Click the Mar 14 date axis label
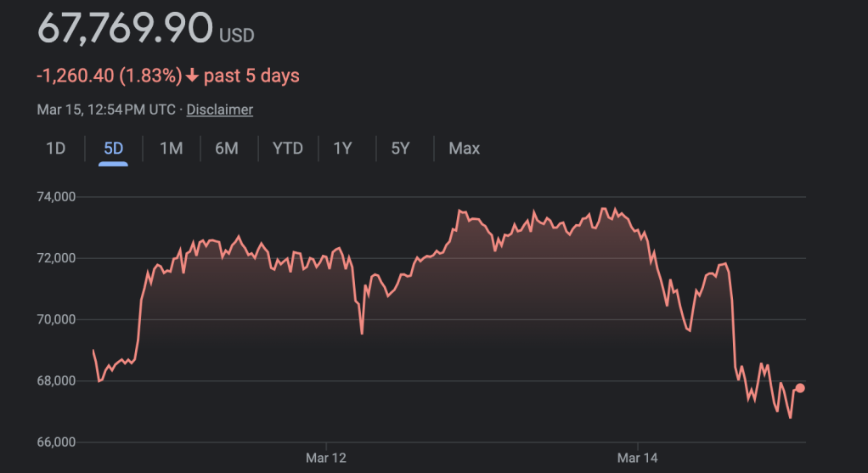This screenshot has width=868, height=473. tap(637, 458)
